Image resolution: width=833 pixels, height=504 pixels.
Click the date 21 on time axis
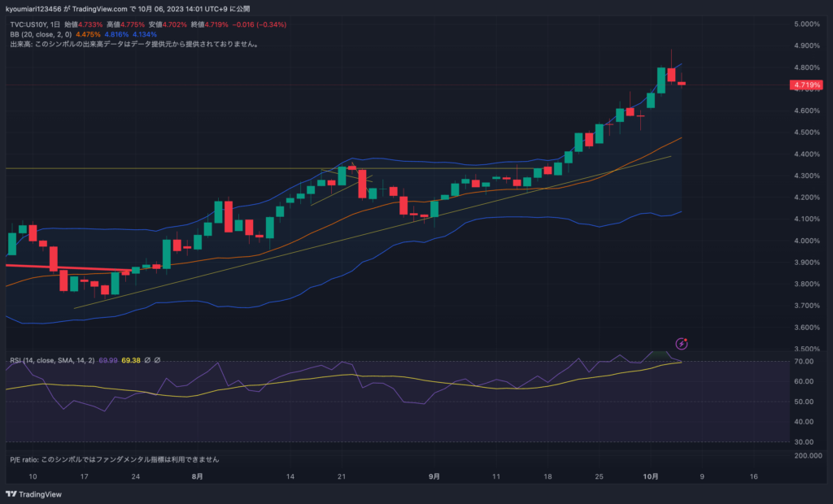[x=342, y=476]
